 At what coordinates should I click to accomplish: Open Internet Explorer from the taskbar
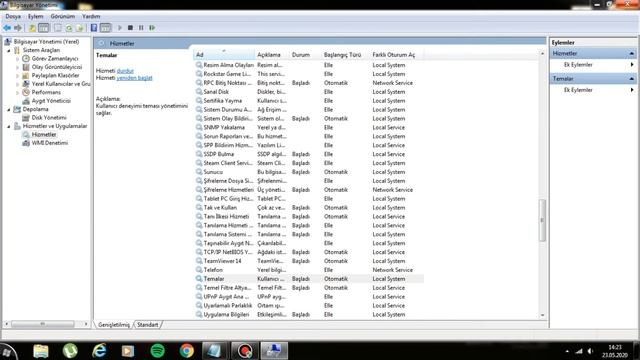pyautogui.click(x=99, y=351)
